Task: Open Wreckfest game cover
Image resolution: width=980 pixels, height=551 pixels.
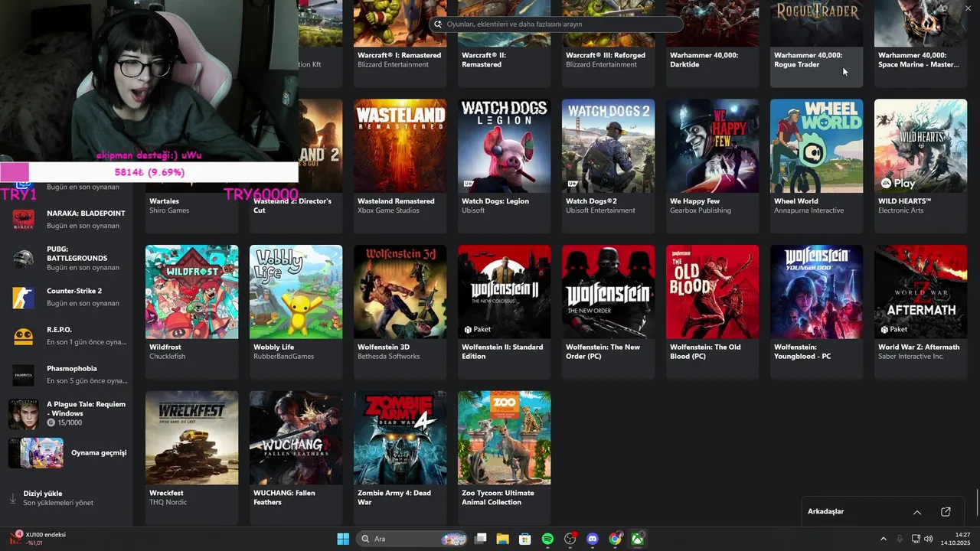Action: click(x=192, y=438)
